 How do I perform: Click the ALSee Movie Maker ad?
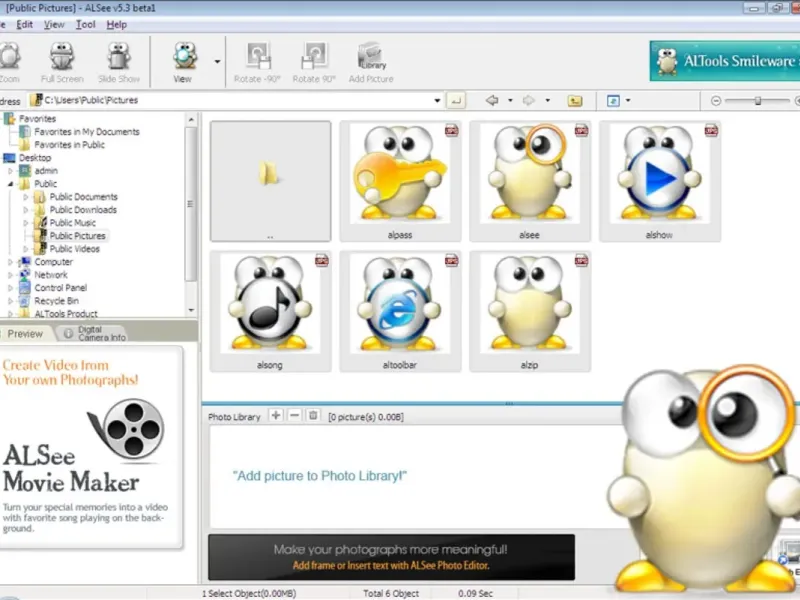(91, 447)
